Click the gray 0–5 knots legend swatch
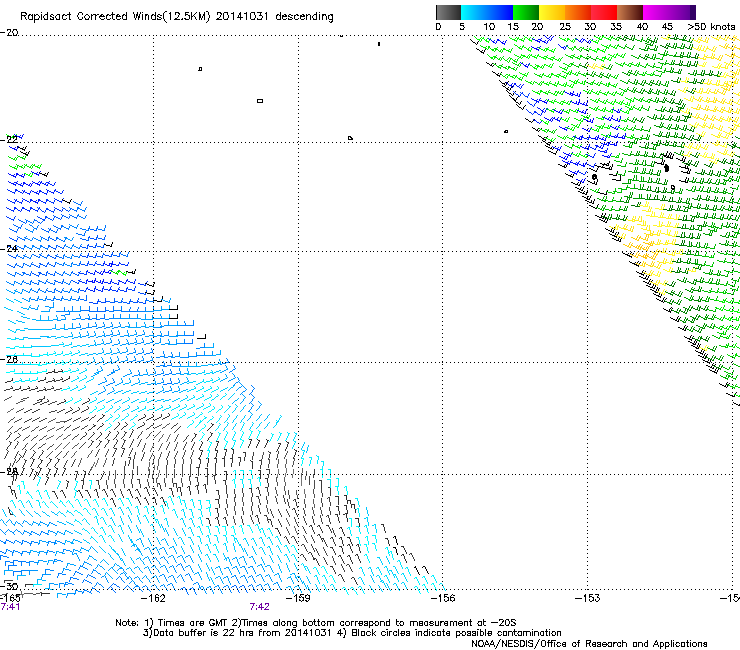Image resolution: width=740 pixels, height=650 pixels. (x=448, y=12)
